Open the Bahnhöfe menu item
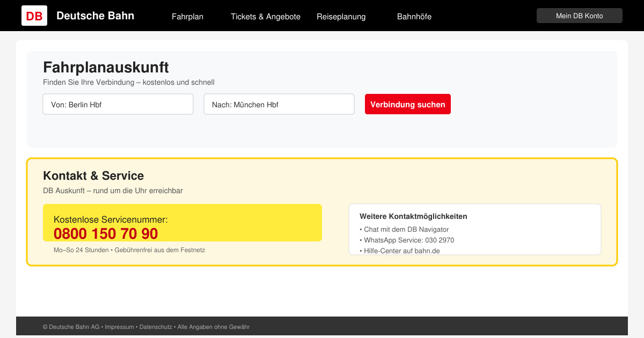Image resolution: width=644 pixels, height=338 pixels. [414, 17]
